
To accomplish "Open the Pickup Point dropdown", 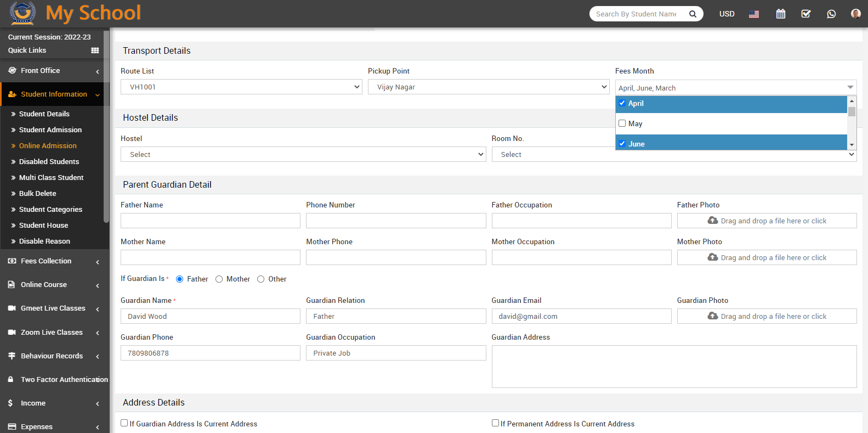I will coord(488,87).
